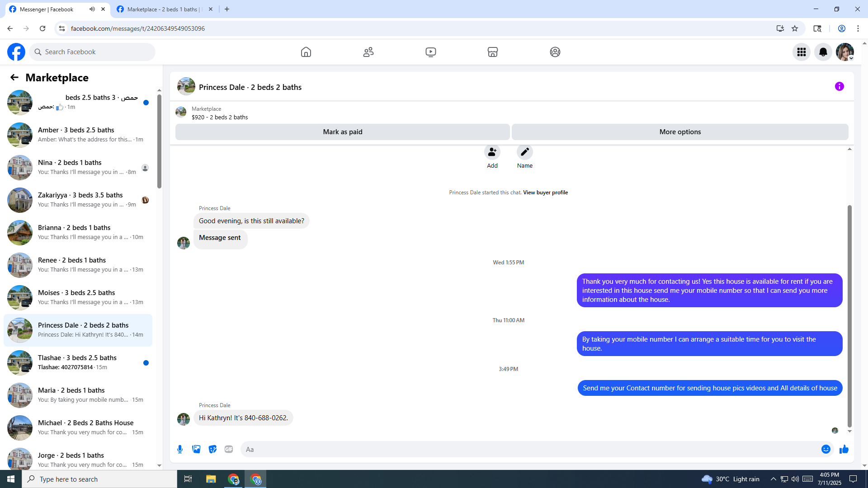Viewport: 868px width, 488px height.
Task: Click the taskbar search box
Action: tap(99, 479)
